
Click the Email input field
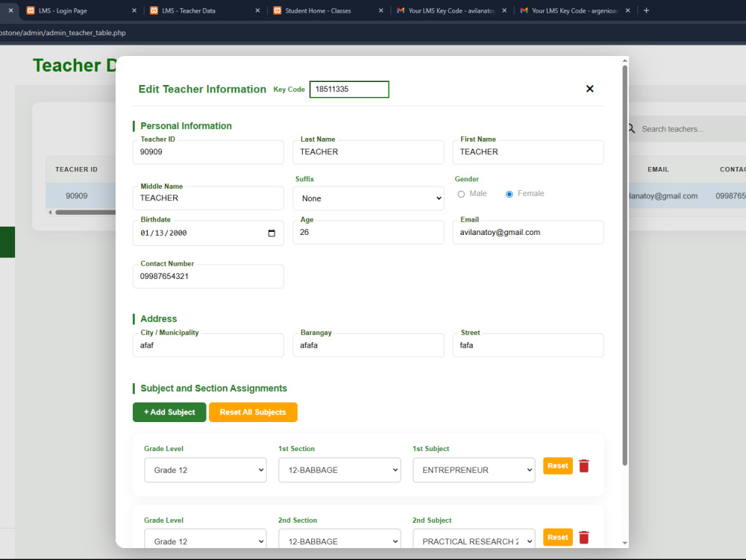tap(528, 233)
